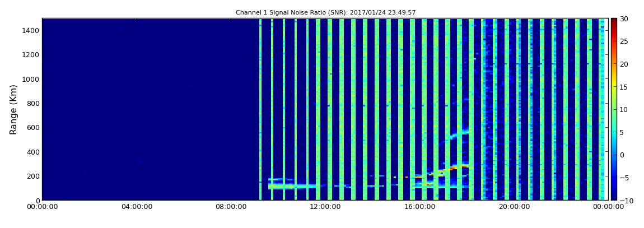The image size is (644, 228).
Task: Click the orange-red echo near 270 km around 17:30
Action: [454, 168]
